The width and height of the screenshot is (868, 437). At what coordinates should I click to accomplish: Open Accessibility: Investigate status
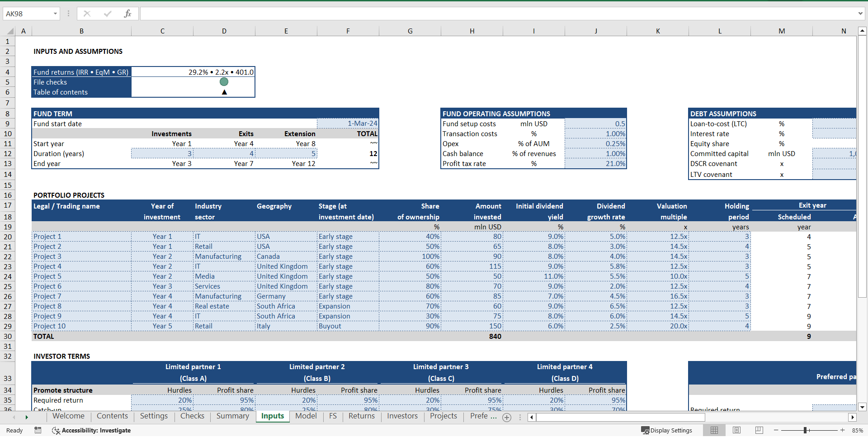(91, 430)
